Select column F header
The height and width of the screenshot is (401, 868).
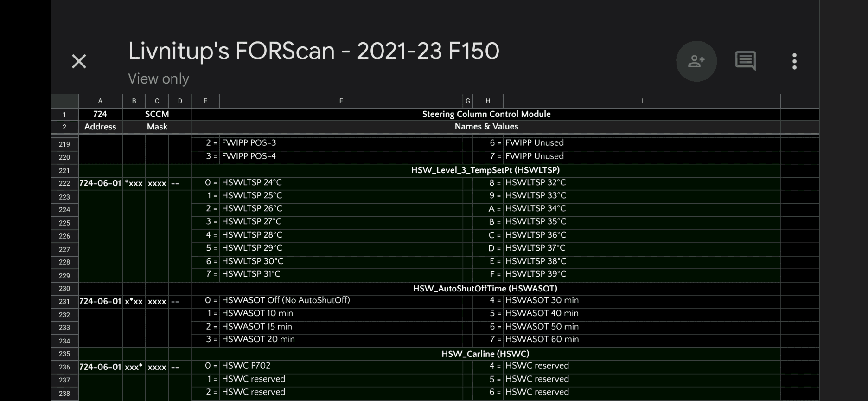click(x=341, y=101)
